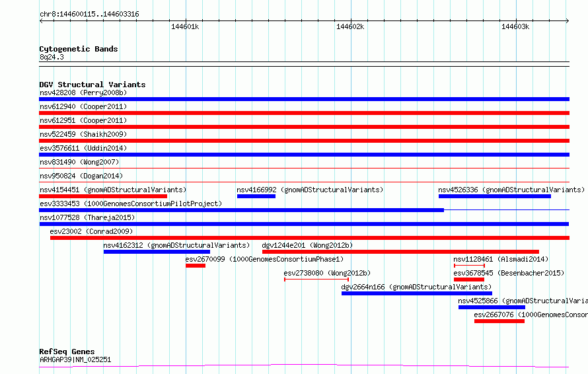
Task: Click the 8q24.3 cytogenetic band label
Action: [x=52, y=57]
